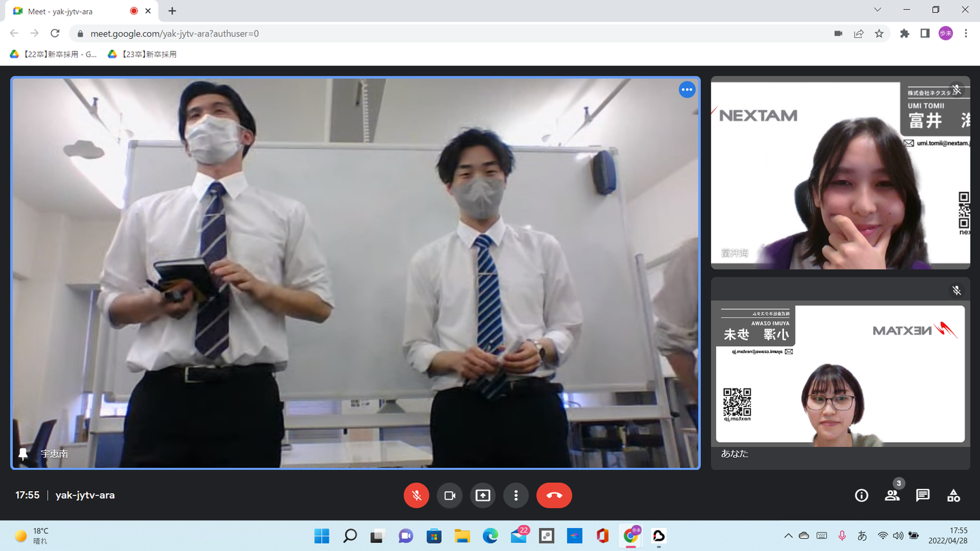Open meeting details info icon
980x551 pixels.
tap(862, 495)
